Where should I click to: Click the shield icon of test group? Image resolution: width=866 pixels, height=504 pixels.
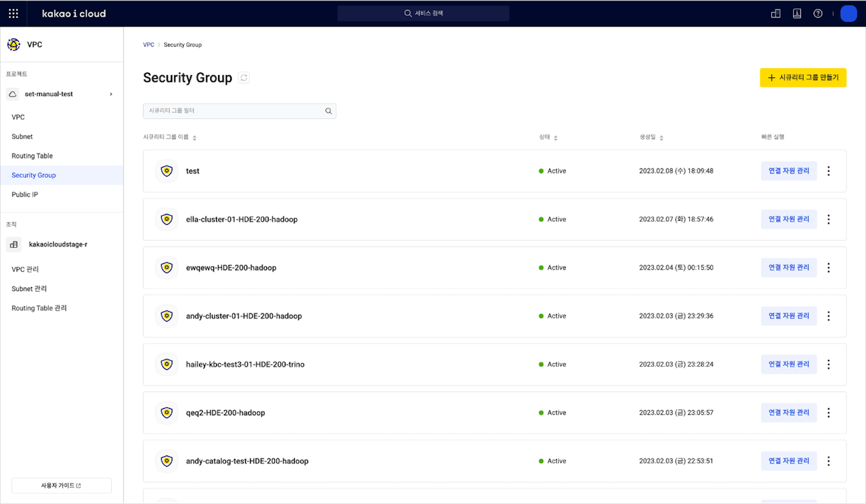coord(167,171)
